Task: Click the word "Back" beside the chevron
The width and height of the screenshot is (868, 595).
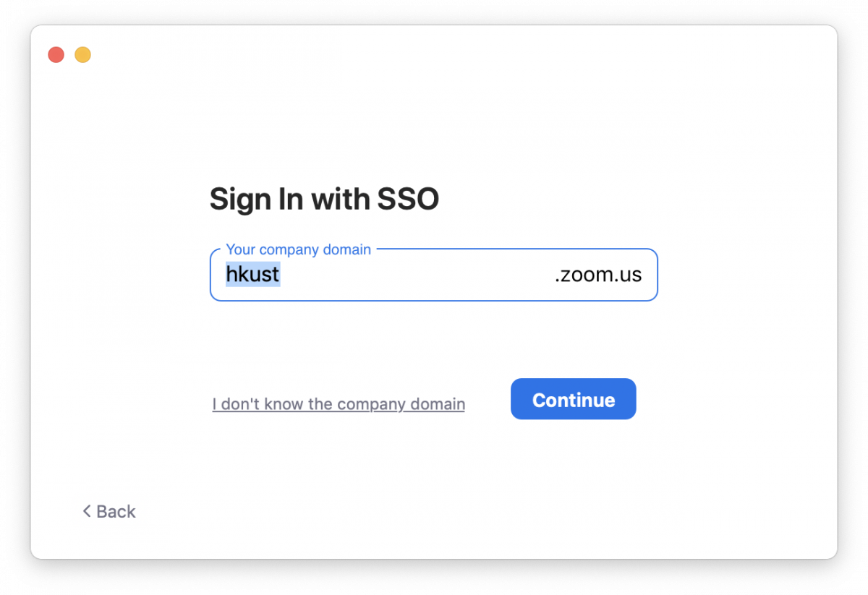Action: [116, 511]
